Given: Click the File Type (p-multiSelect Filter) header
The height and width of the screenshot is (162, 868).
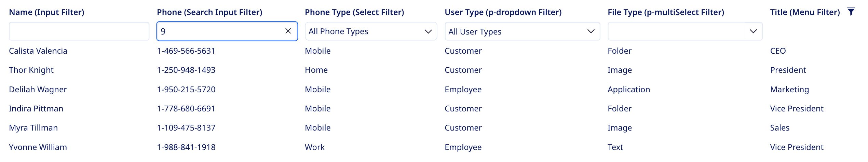Looking at the screenshot, I should click(x=666, y=12).
